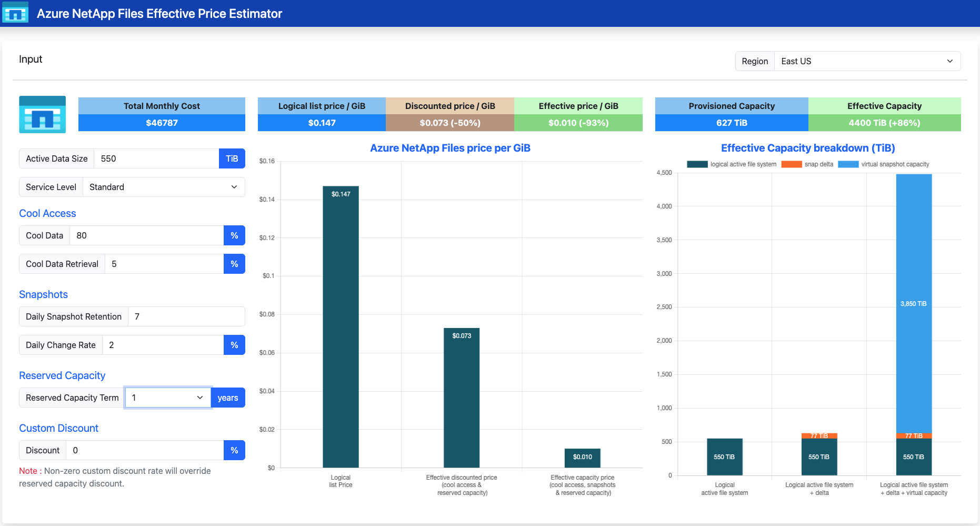Image resolution: width=980 pixels, height=526 pixels.
Task: Click the Discounted price value $0.073 (-50%)
Action: coord(450,123)
